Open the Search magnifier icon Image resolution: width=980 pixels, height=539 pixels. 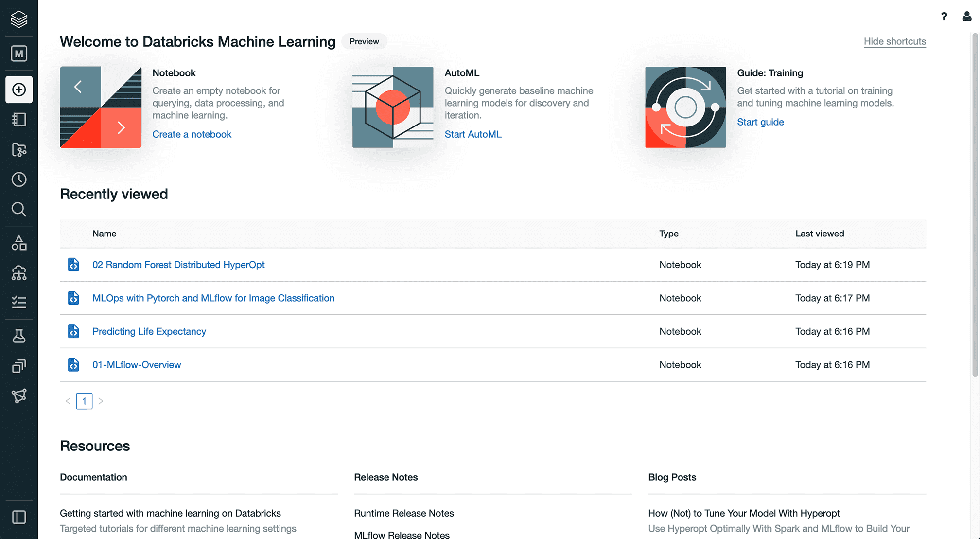click(19, 209)
